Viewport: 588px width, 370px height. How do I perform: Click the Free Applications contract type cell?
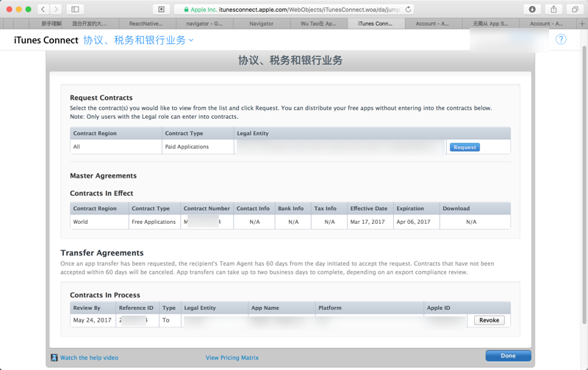tap(154, 222)
